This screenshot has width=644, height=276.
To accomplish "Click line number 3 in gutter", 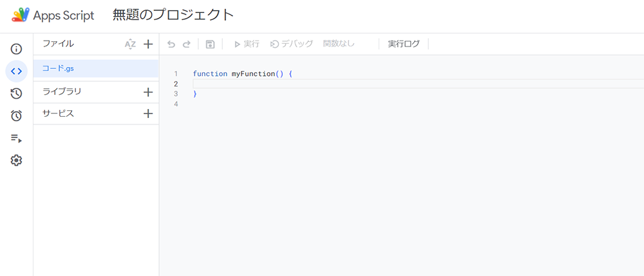I will (x=176, y=94).
